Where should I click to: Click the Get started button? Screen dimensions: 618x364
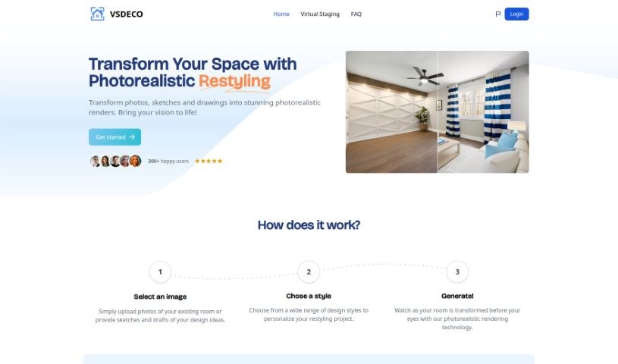[x=115, y=136]
